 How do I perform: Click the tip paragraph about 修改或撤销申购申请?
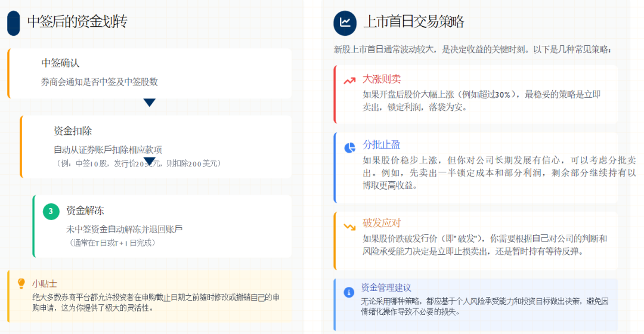tap(156, 302)
